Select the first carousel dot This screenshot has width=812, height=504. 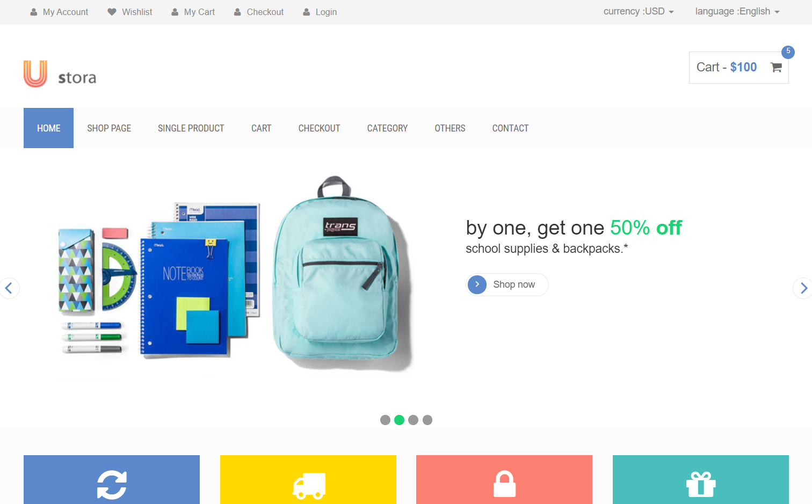click(x=385, y=420)
